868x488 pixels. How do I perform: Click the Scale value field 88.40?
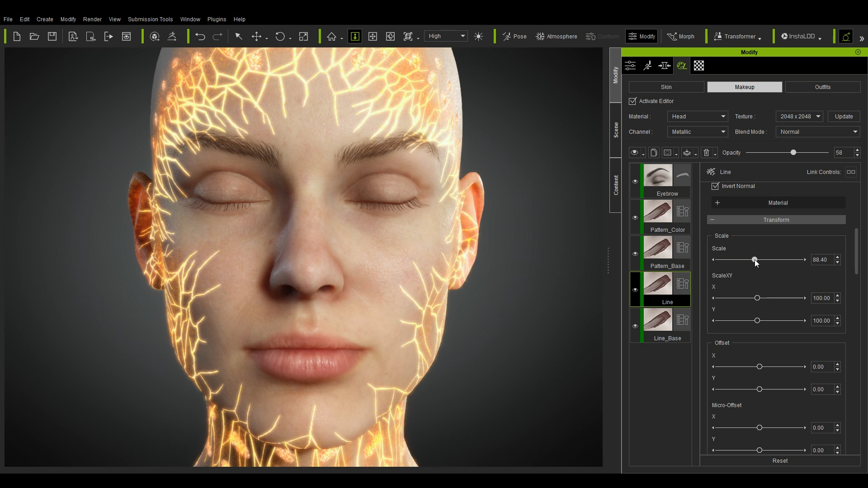point(822,260)
